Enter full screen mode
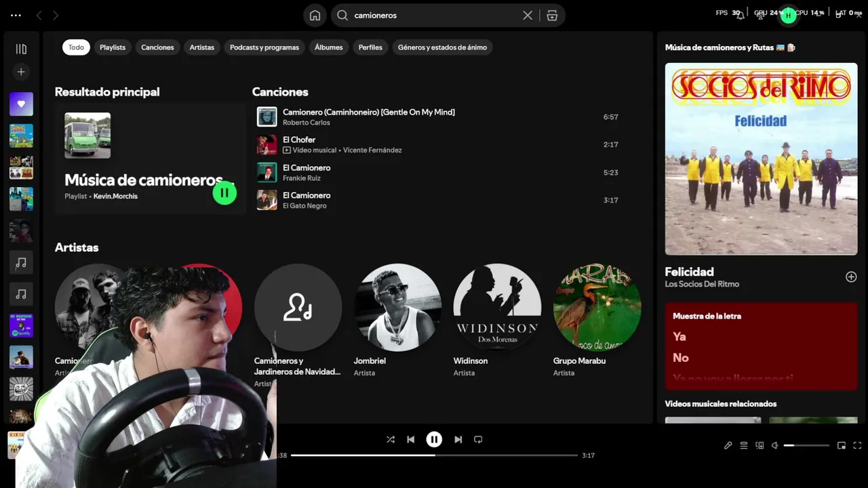Image resolution: width=868 pixels, height=488 pixels. click(857, 445)
